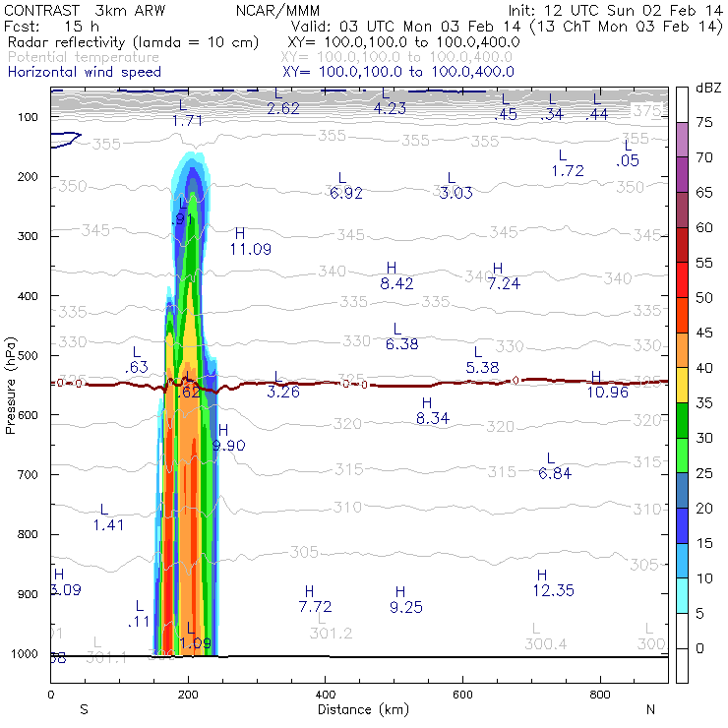Click the Radar reflectivity legend label
The image size is (728, 728).
tap(133, 42)
